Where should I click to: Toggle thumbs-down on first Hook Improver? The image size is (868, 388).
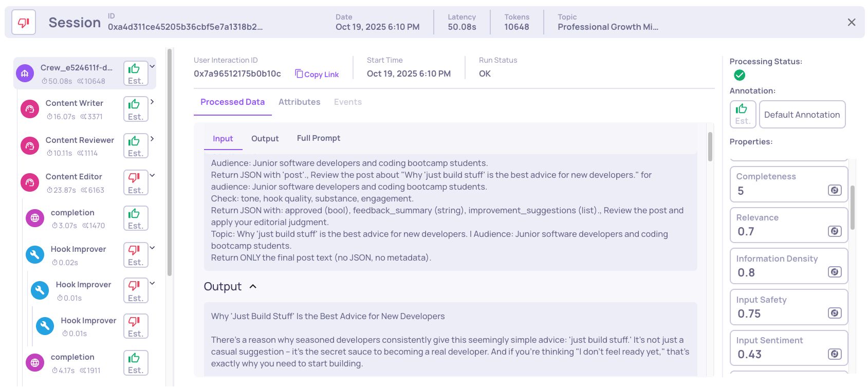pos(136,254)
